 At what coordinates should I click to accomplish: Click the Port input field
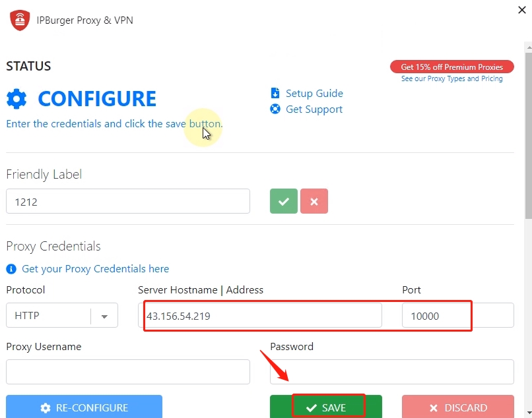(457, 316)
